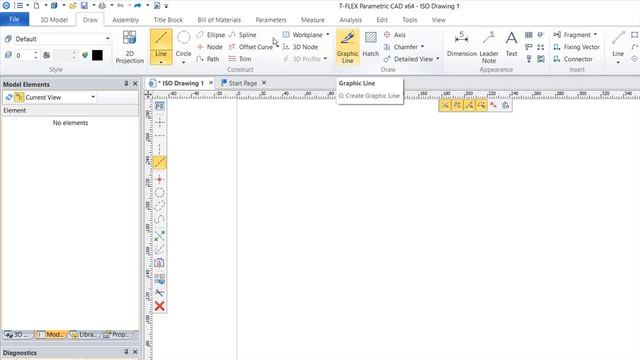Expand the Circle tool dropdown arrow
Screen dimensions: 640x360
click(183, 62)
